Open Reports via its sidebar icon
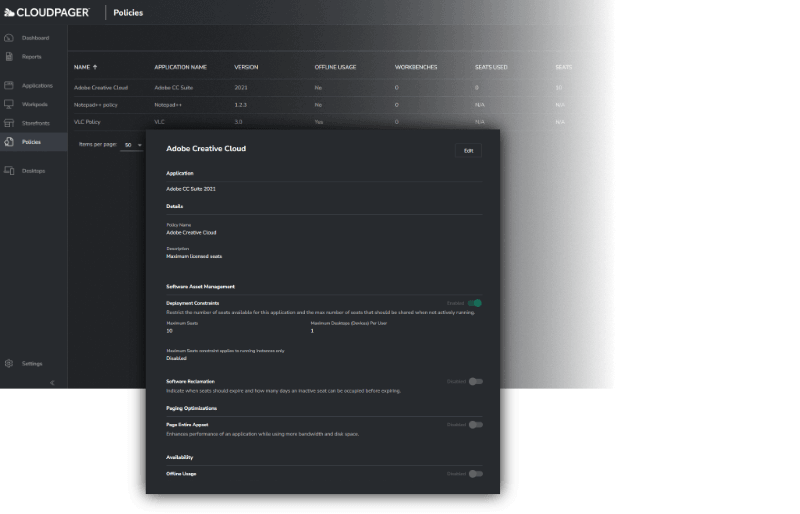This screenshot has width=800, height=514. click(x=9, y=57)
